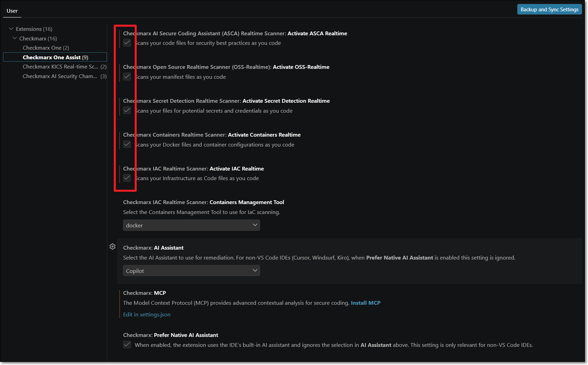This screenshot has width=588, height=365.
Task: Uncheck Activate Containers Realtime checkbox
Action: (x=127, y=144)
